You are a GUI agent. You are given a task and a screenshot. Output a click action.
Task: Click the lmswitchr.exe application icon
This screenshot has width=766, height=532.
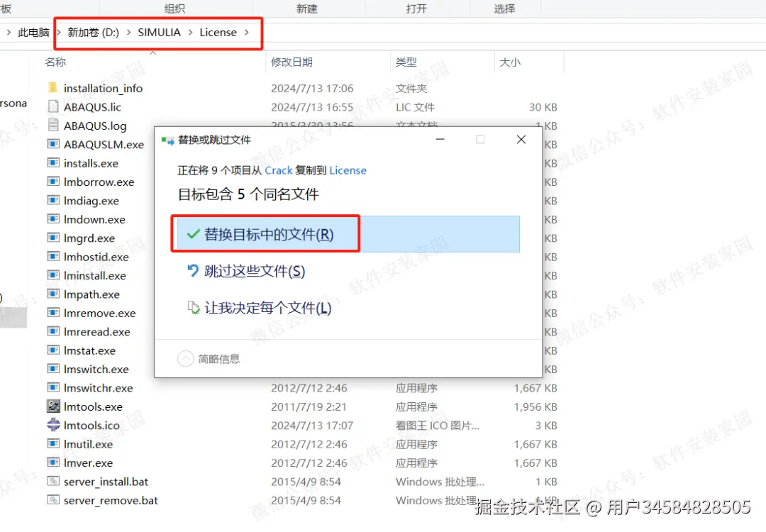[x=53, y=387]
